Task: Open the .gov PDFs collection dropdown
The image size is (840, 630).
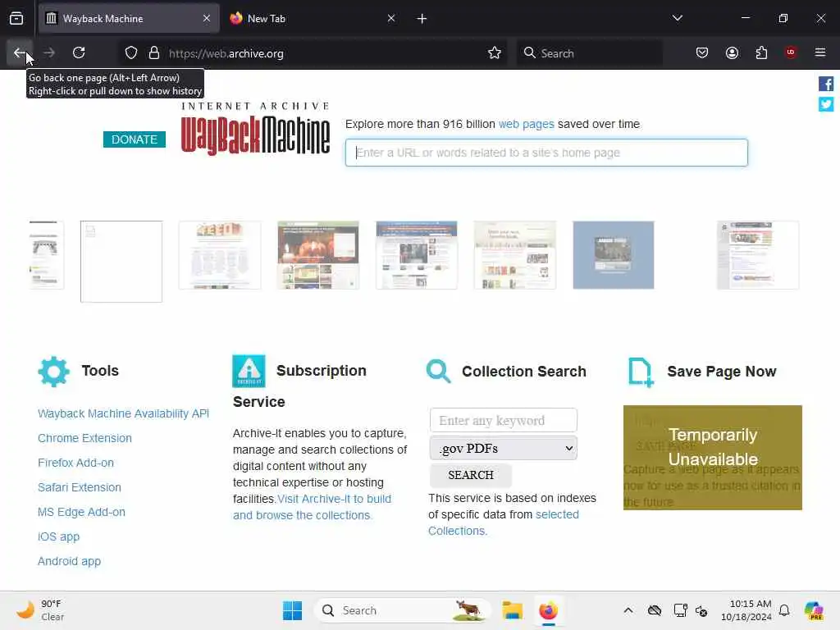Action: click(503, 449)
